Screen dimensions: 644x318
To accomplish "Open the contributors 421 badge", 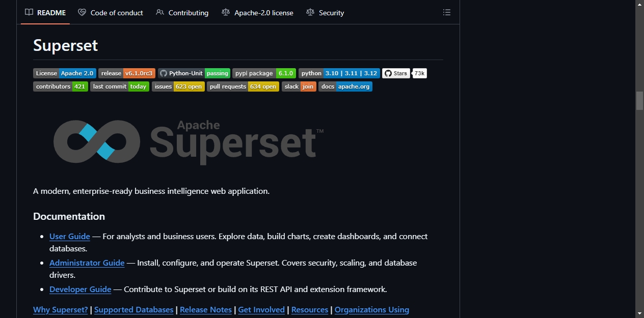I will (61, 86).
